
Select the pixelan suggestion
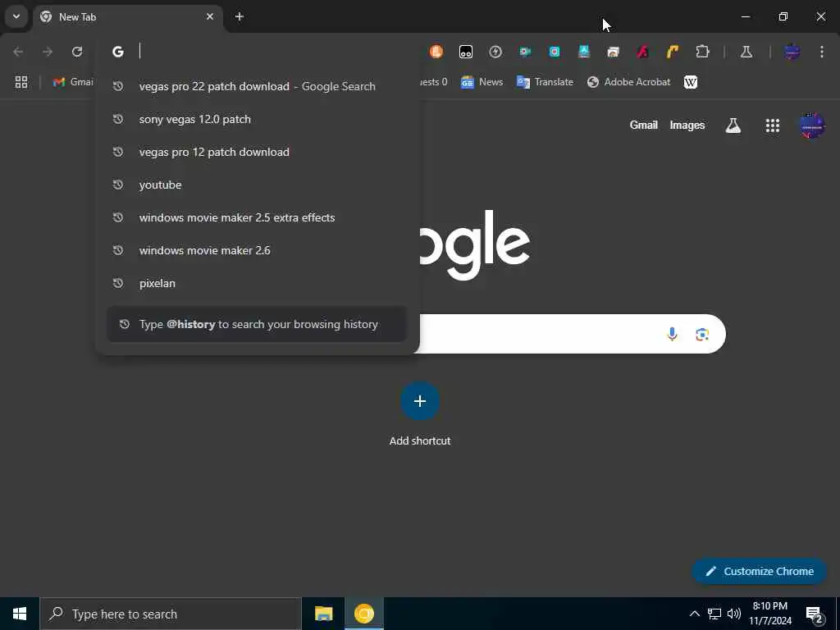(257, 283)
